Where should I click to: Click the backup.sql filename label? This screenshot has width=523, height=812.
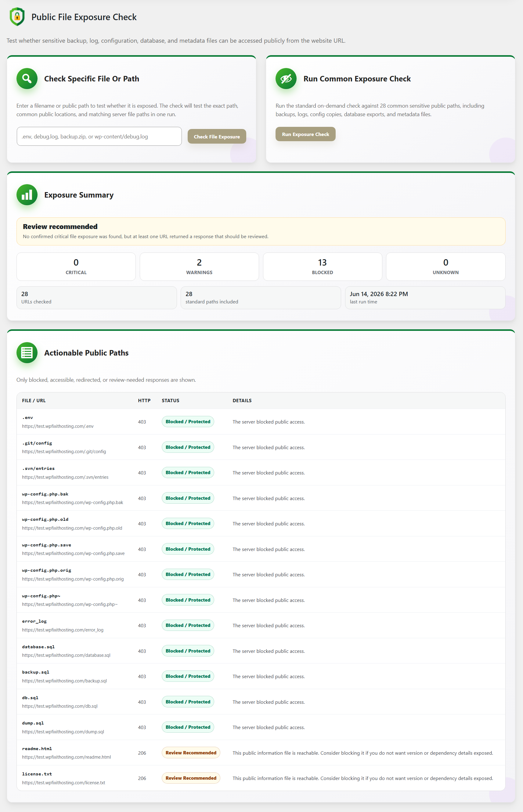[36, 672]
